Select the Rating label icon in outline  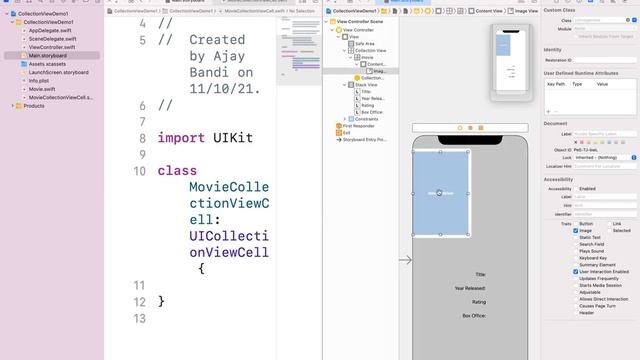357,105
